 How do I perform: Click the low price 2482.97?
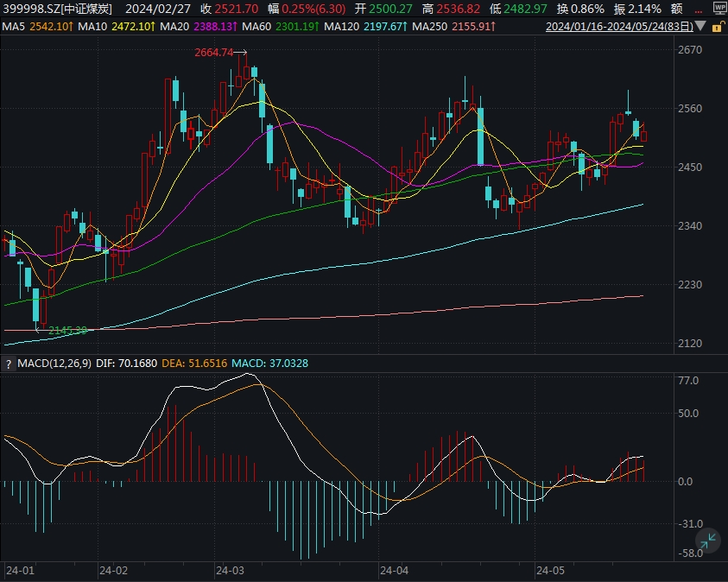(x=526, y=9)
